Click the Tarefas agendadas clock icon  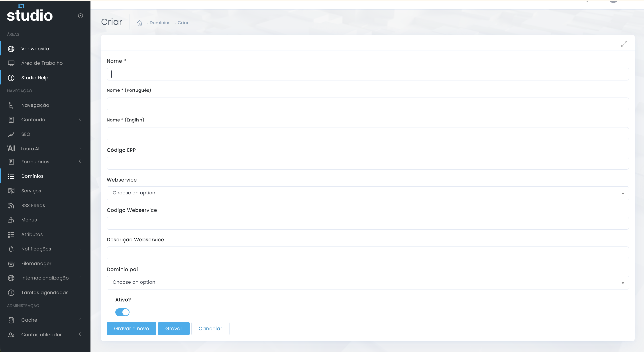click(x=11, y=292)
